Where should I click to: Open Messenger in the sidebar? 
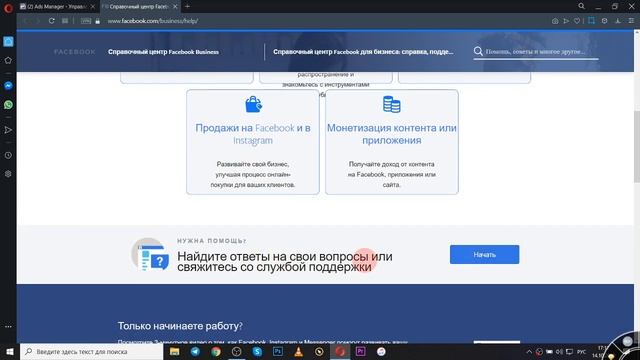(8, 86)
